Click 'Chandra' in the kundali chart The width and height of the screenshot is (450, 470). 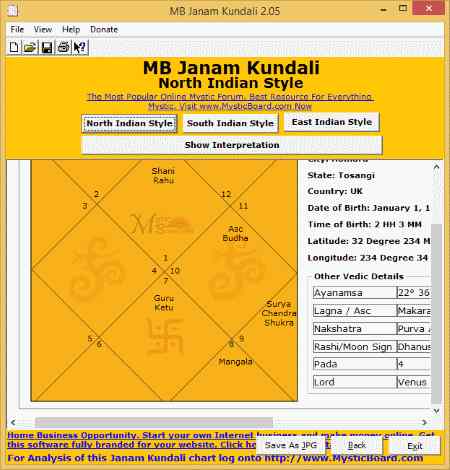(279, 313)
